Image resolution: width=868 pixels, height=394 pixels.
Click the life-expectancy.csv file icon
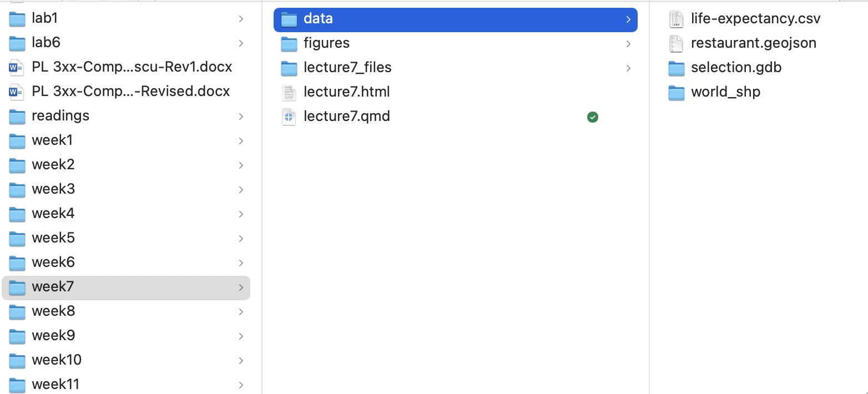tap(676, 19)
